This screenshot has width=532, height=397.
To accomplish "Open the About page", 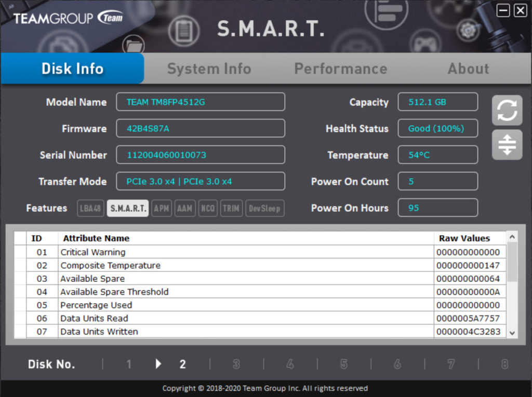I will 468,68.
